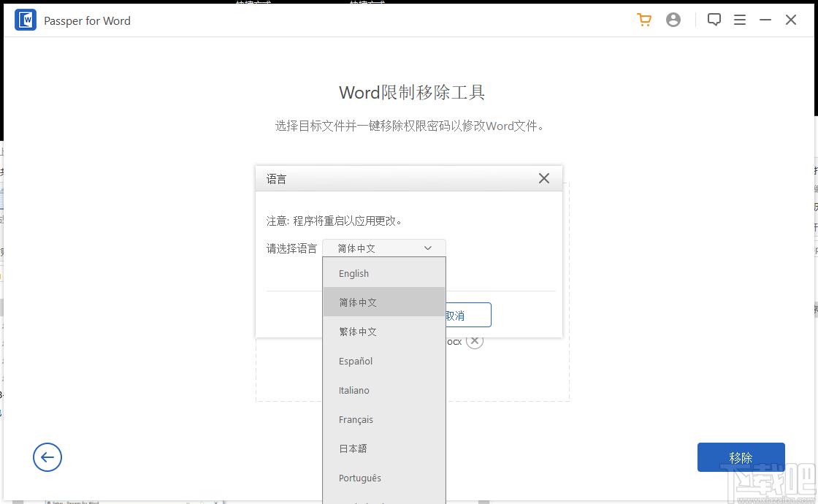
Task: Open the feedback chat icon
Action: [x=714, y=20]
